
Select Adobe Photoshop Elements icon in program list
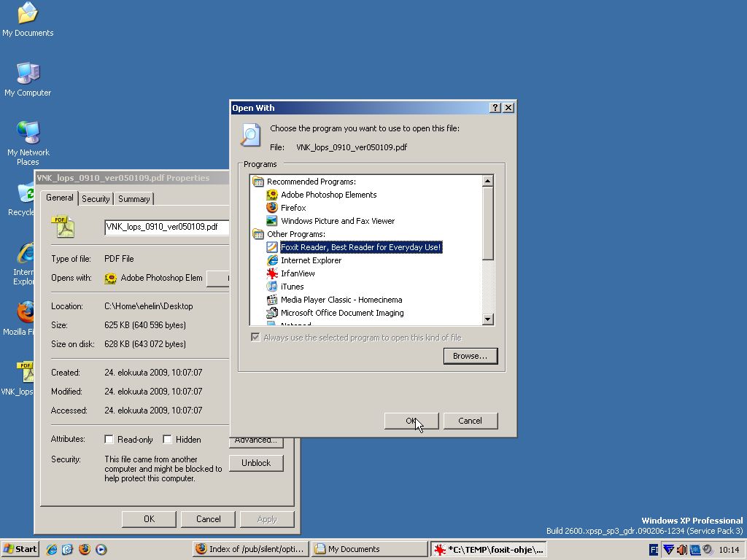pos(272,195)
